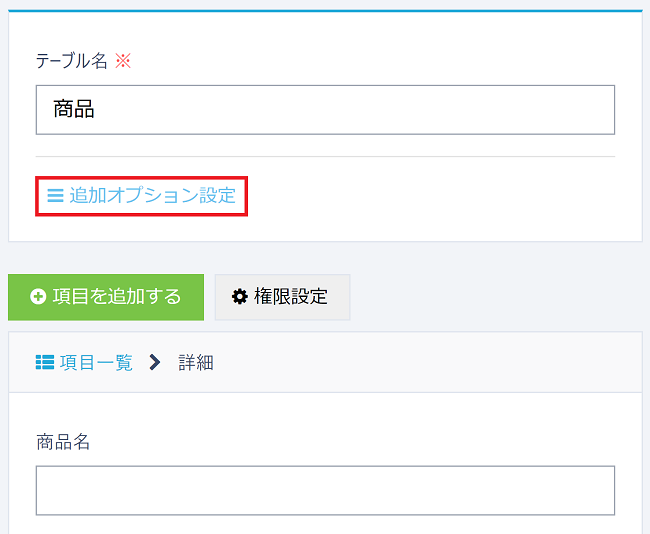Screen dimensions: 650x534
Task: Open the 権限設定 permissions button
Action: [282, 297]
